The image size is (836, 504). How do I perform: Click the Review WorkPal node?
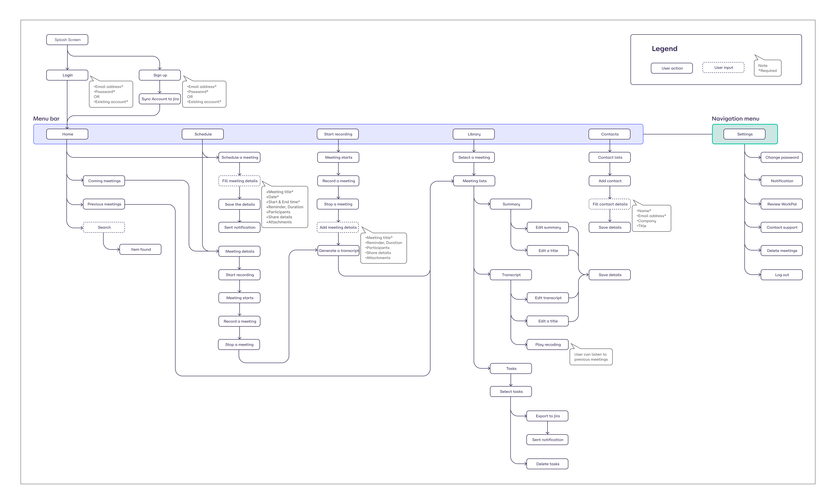click(x=782, y=204)
